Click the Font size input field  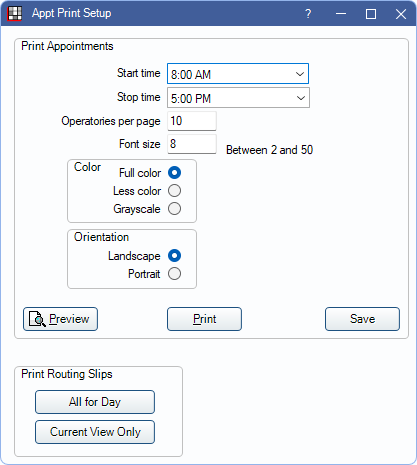pyautogui.click(x=192, y=144)
